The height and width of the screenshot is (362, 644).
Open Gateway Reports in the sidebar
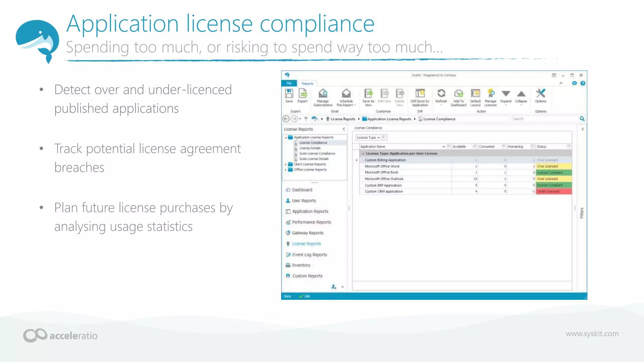tap(304, 233)
